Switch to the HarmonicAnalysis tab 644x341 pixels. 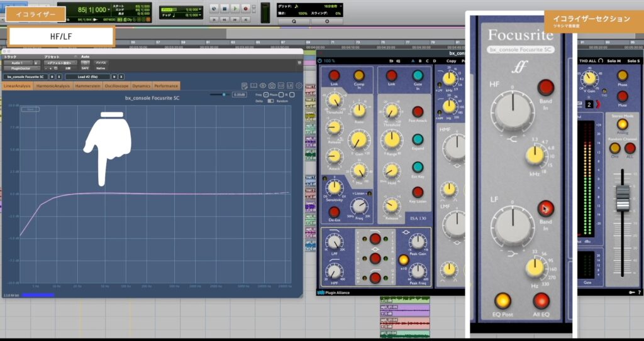(x=53, y=86)
